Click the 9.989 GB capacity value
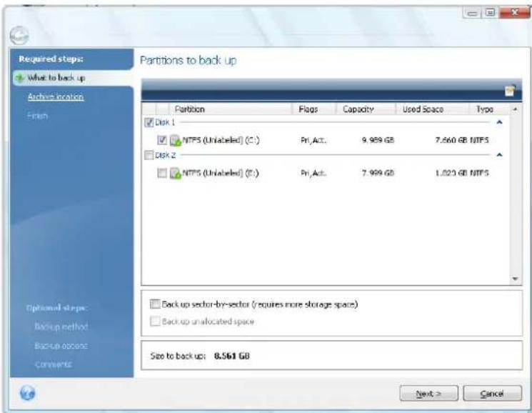532x413 pixels. tap(378, 140)
